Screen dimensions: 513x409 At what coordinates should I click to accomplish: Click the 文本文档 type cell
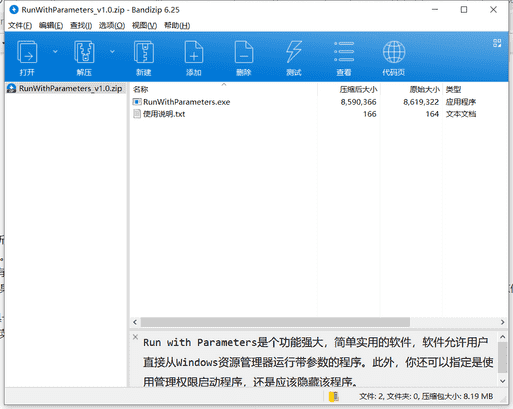[461, 114]
